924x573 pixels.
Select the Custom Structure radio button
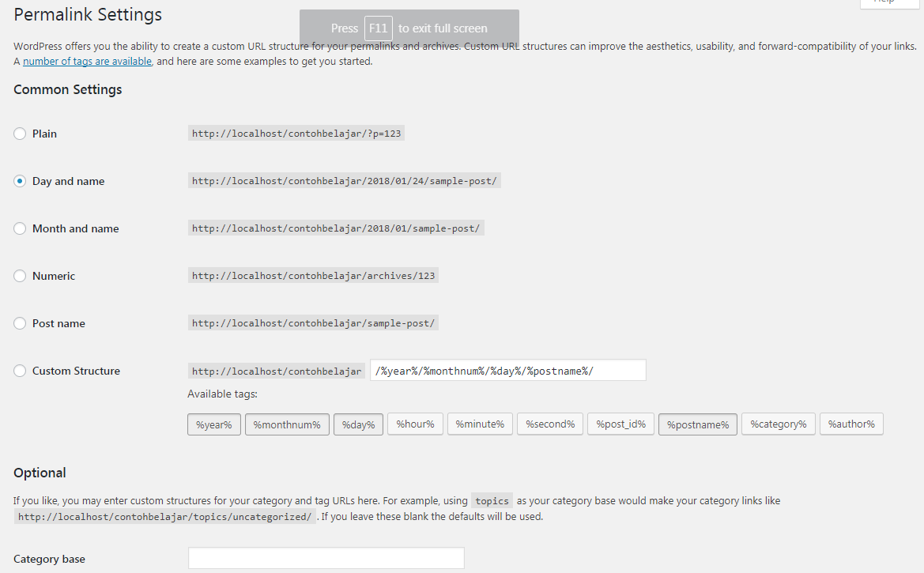point(20,371)
